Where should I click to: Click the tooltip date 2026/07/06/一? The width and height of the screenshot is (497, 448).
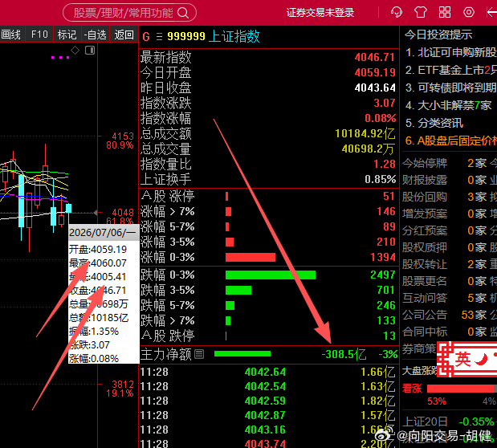(103, 233)
